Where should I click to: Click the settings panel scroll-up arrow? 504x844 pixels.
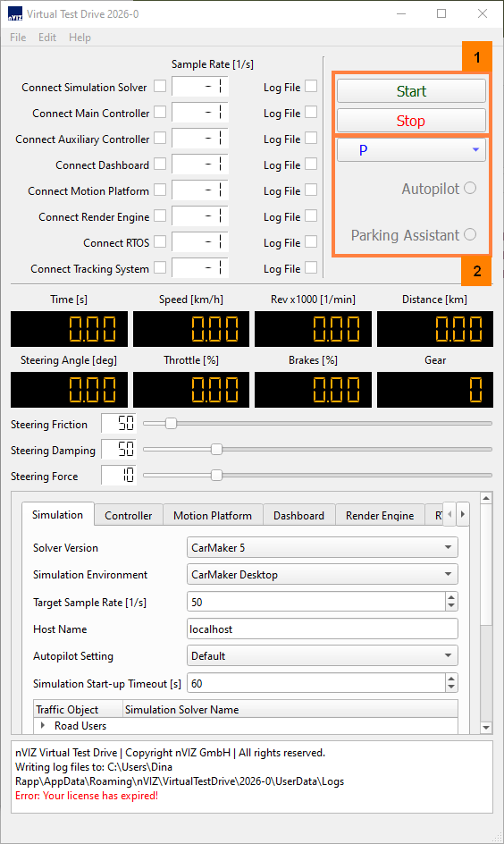point(486,498)
